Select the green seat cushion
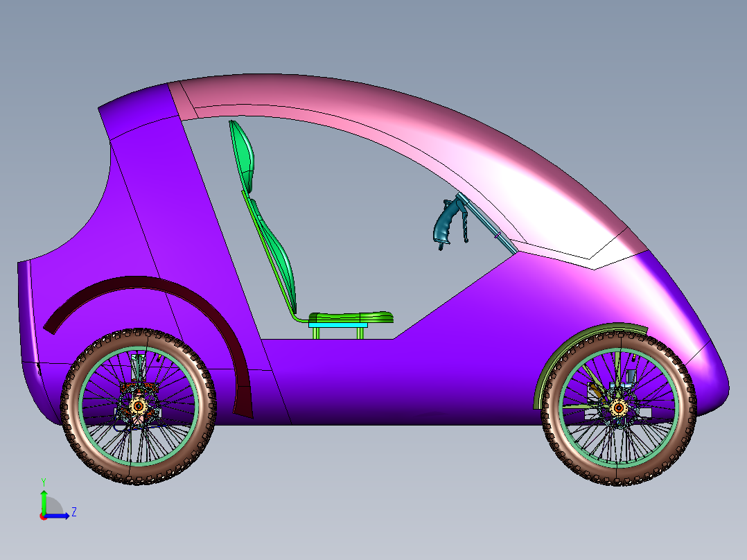 (351, 317)
